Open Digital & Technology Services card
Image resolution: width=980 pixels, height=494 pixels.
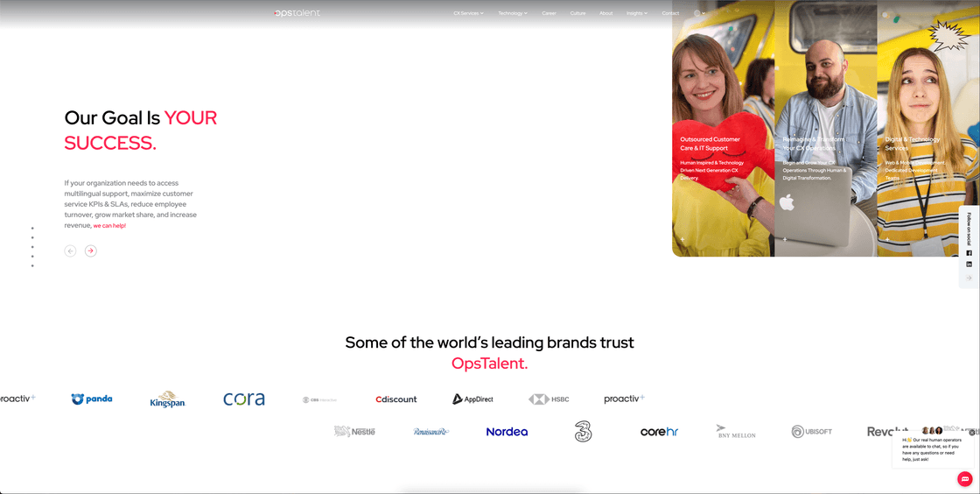[928, 128]
